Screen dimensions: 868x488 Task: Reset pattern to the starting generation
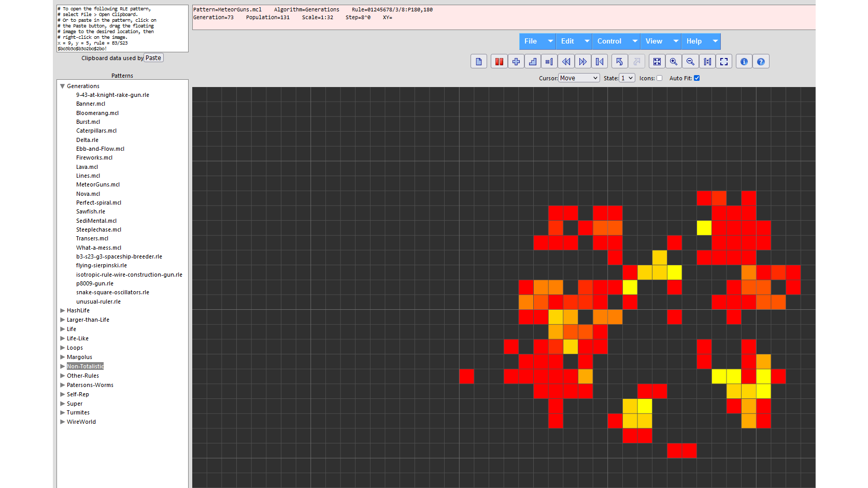coord(600,62)
